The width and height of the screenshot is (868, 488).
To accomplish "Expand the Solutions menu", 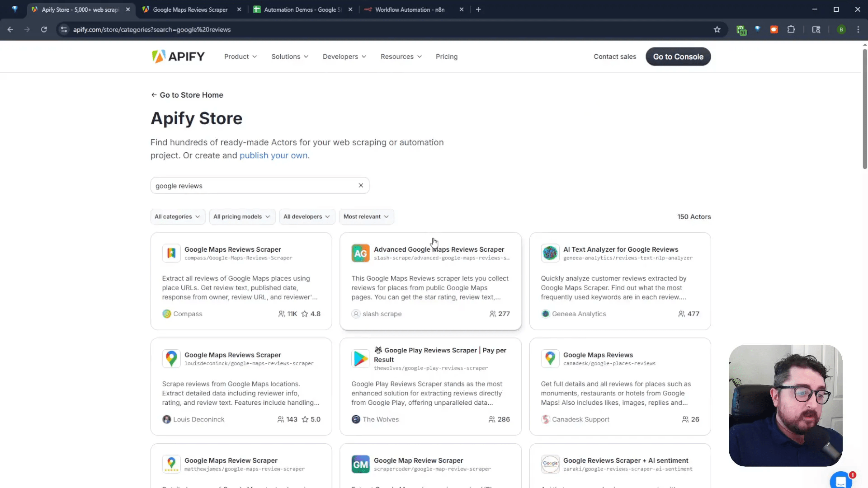I will 290,56.
